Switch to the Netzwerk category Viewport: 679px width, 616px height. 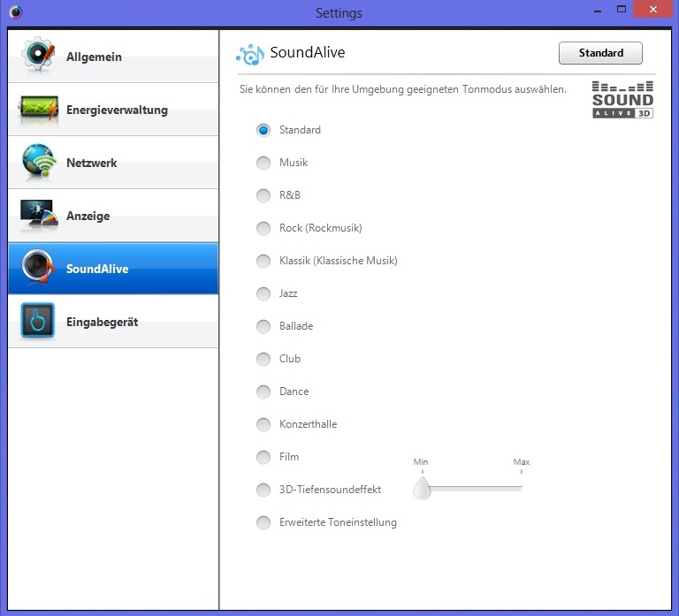pyautogui.click(x=113, y=163)
